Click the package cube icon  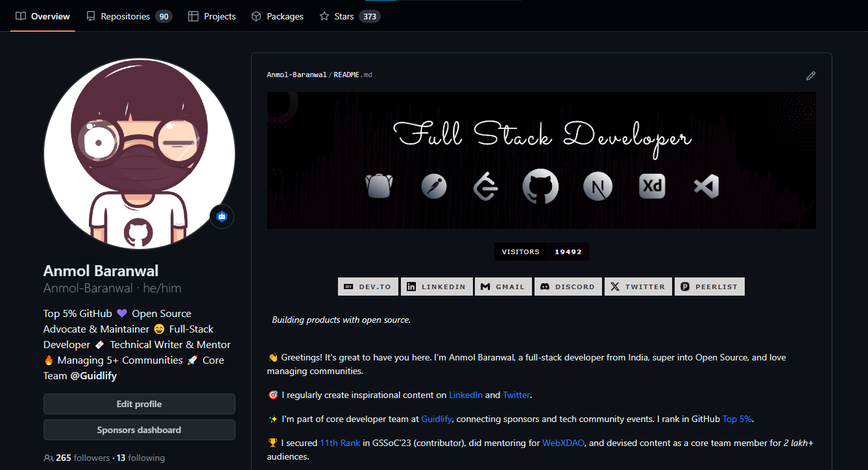pyautogui.click(x=256, y=16)
